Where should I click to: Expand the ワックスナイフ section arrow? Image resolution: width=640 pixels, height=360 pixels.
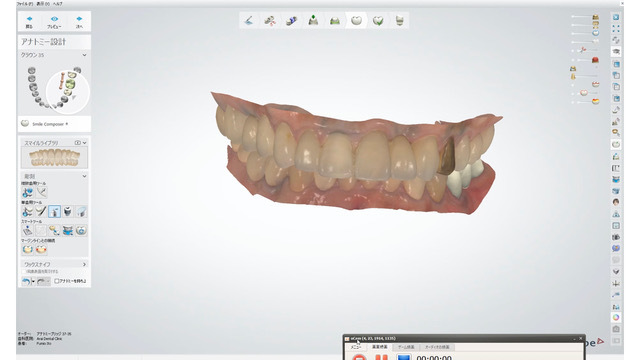coord(84,264)
